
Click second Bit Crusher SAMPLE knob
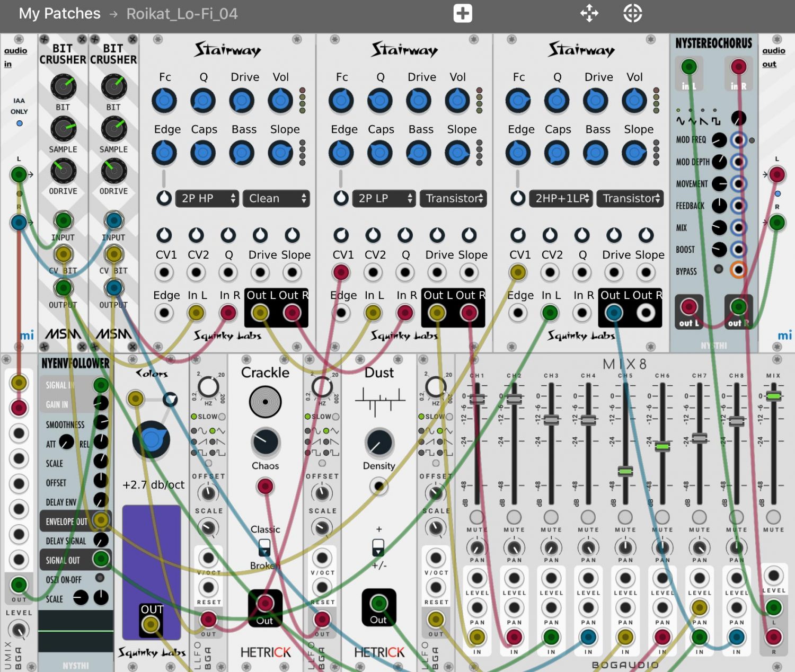point(113,129)
